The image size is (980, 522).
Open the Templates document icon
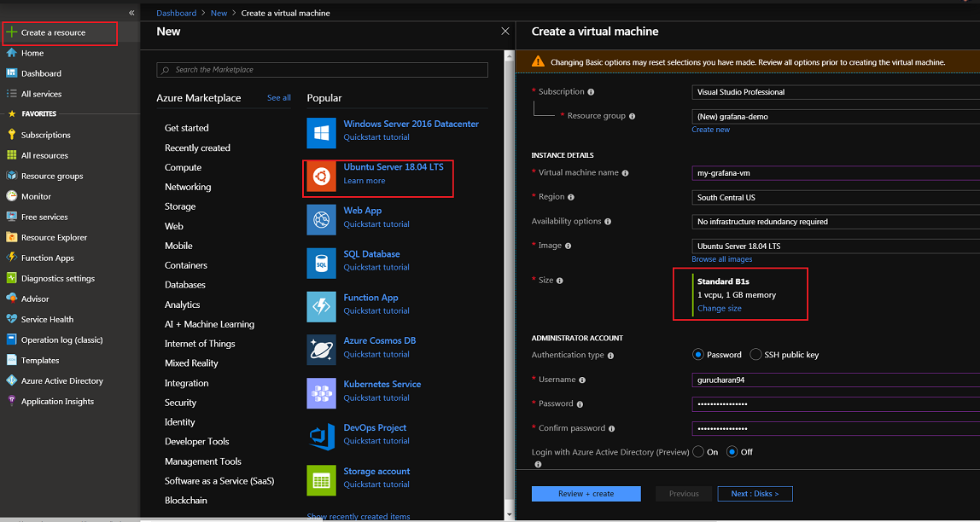(x=11, y=360)
